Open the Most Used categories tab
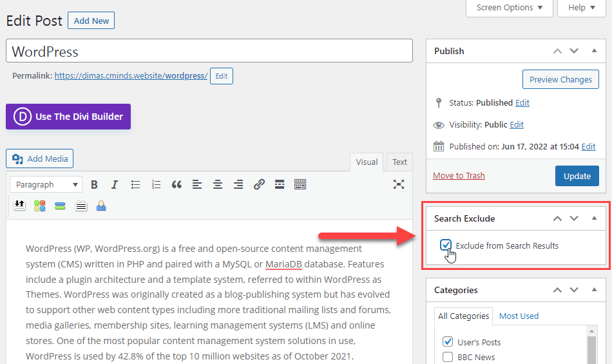Image resolution: width=612 pixels, height=364 pixels. pos(519,316)
